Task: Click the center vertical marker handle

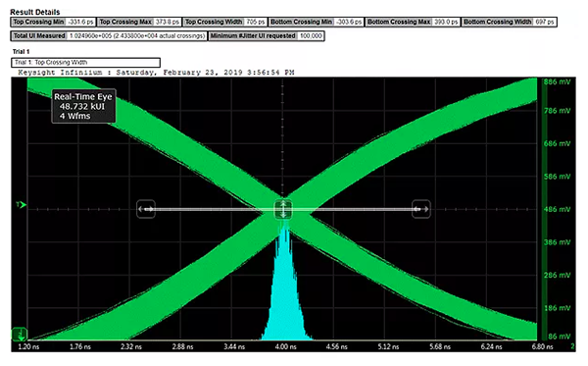Action: tap(283, 209)
